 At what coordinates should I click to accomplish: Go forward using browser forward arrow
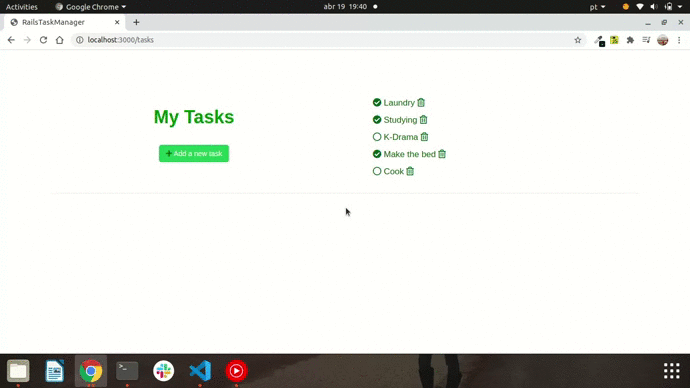click(x=27, y=40)
